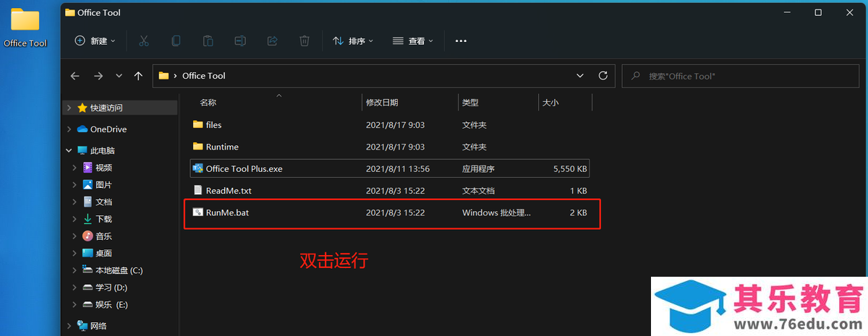Viewport: 868px width, 336px height.
Task: Open 桌面 in navigation pane
Action: [x=103, y=254]
